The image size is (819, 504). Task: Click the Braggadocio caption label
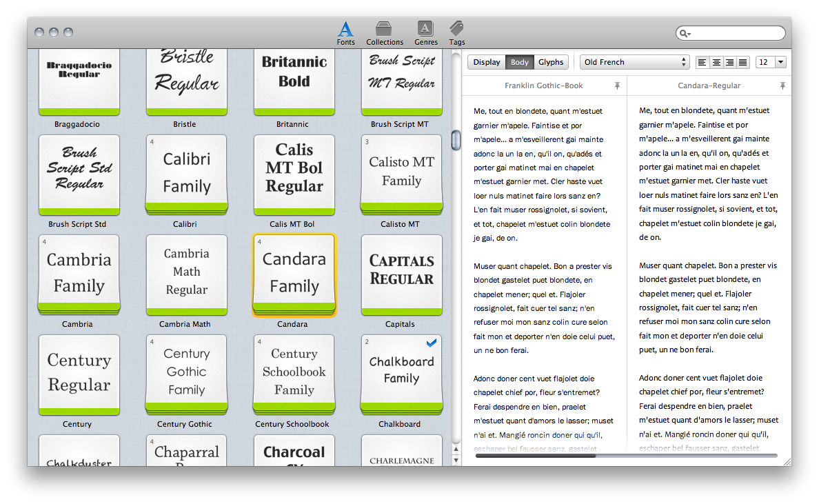(77, 124)
